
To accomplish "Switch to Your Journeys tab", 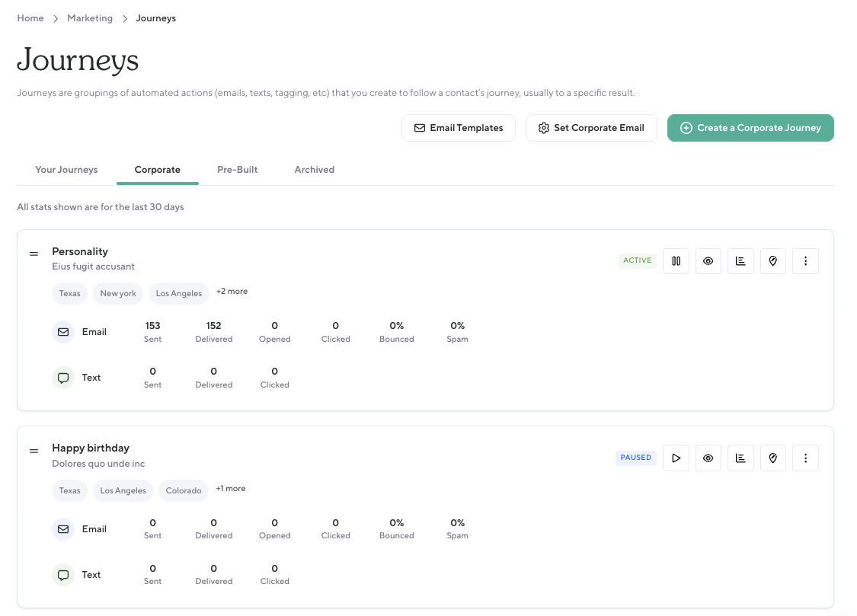I will (66, 170).
